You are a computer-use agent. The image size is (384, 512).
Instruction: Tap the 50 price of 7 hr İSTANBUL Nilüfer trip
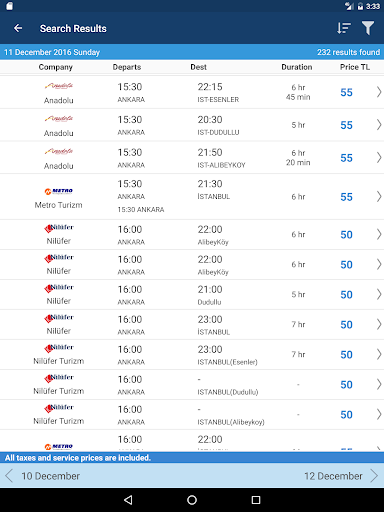[346, 325]
